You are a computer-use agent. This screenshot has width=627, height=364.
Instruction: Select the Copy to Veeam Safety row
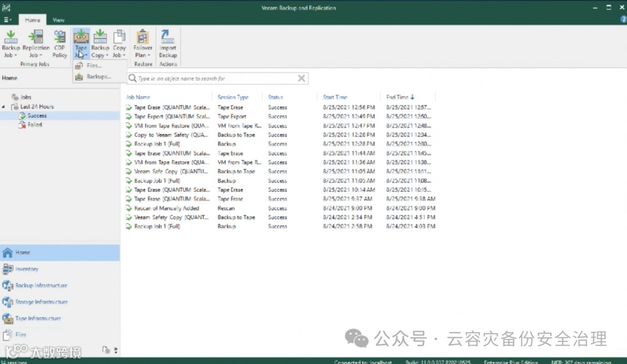(x=280, y=135)
